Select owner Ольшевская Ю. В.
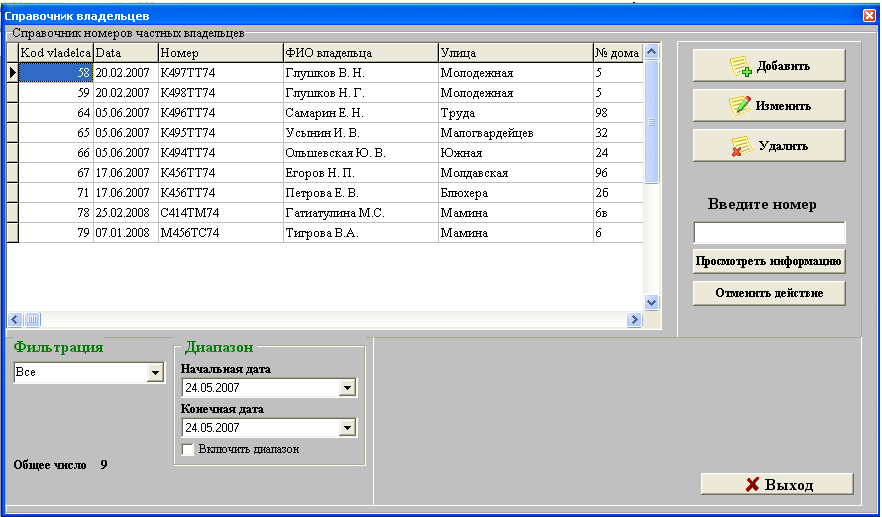The width and height of the screenshot is (882, 517). pyautogui.click(x=361, y=152)
